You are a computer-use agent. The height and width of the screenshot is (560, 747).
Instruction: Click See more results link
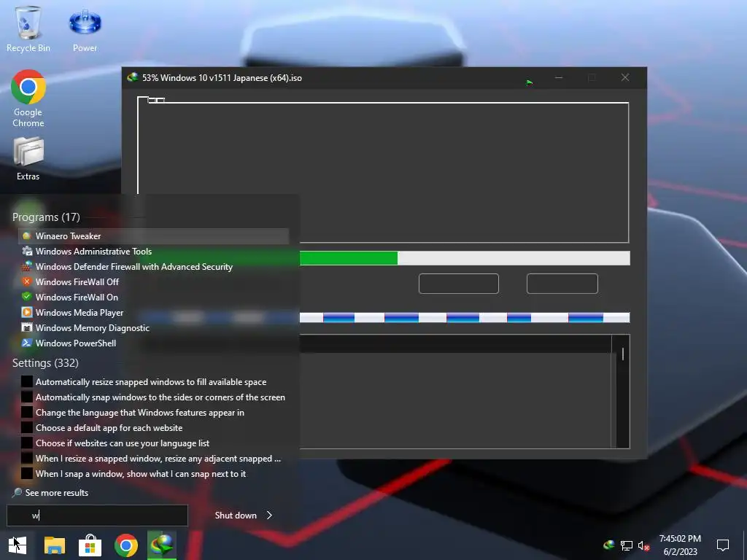57,493
